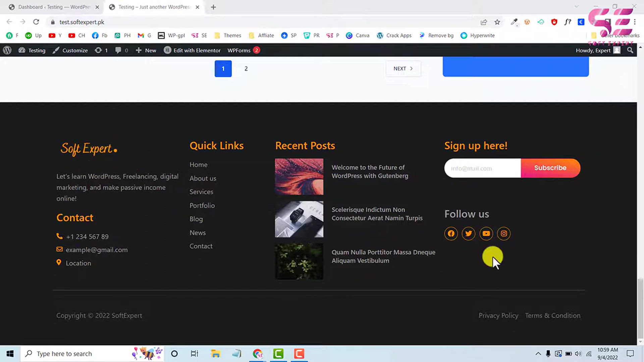This screenshot has height=362, width=644.
Task: Open the Canva bookmark
Action: (358, 36)
